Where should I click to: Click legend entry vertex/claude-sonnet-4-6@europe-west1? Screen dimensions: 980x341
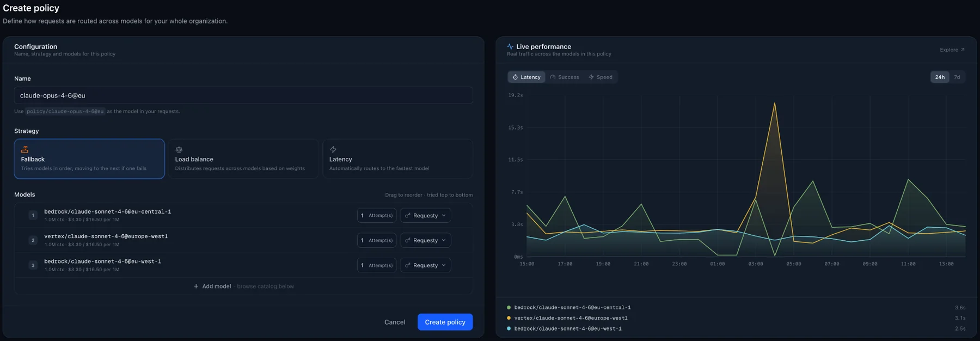point(571,318)
